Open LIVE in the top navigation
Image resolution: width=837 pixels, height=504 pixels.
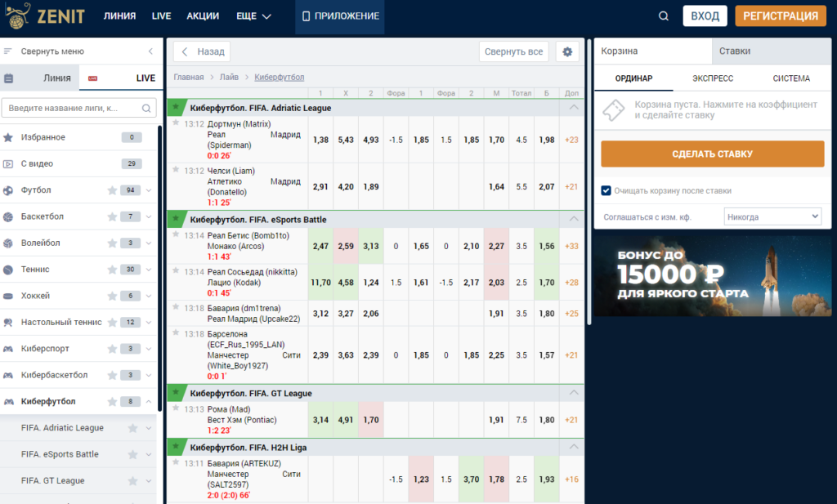[161, 16]
